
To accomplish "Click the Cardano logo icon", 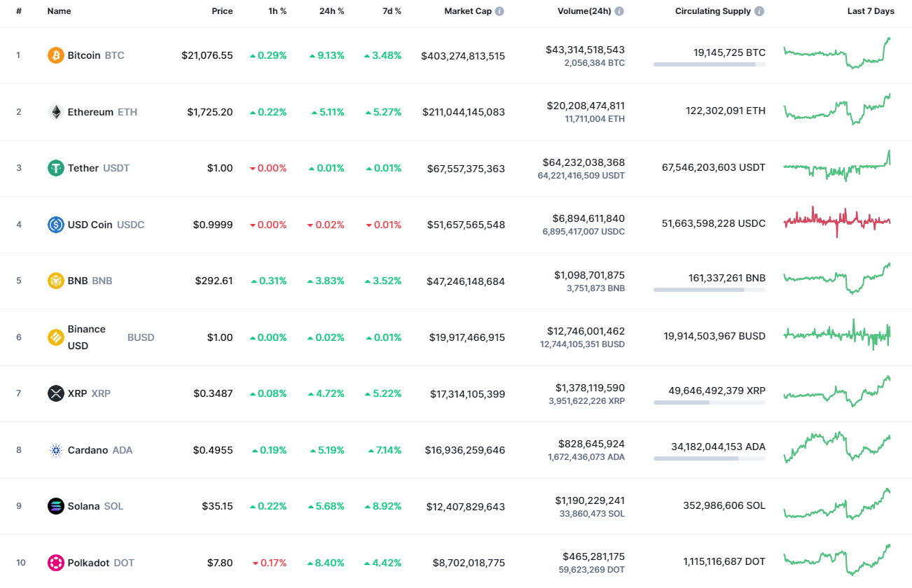I will tap(55, 450).
